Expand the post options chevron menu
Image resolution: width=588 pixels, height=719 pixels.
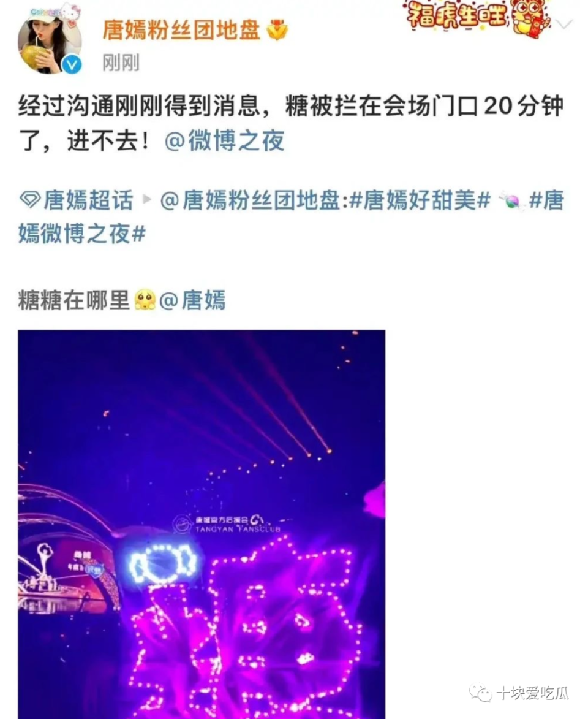(564, 24)
